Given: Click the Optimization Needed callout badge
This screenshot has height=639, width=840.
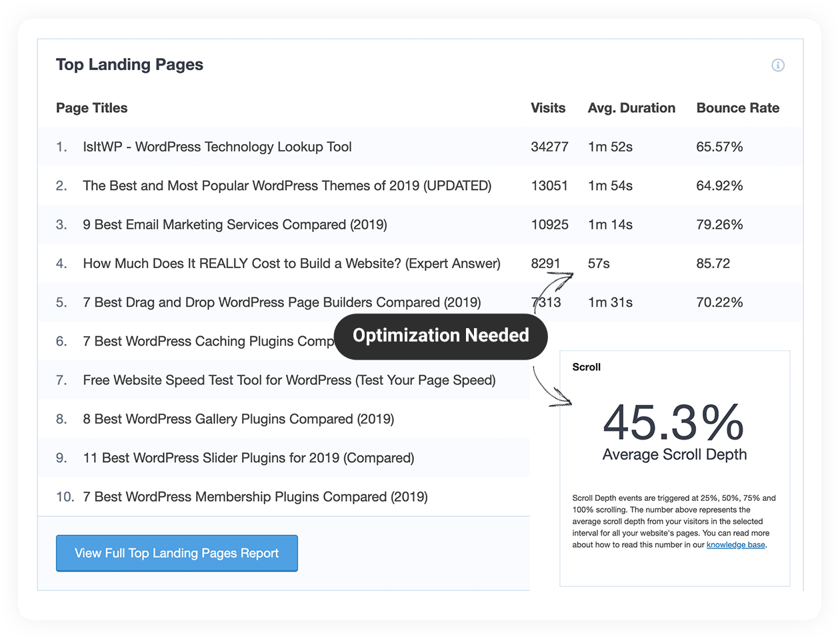Looking at the screenshot, I should point(440,336).
